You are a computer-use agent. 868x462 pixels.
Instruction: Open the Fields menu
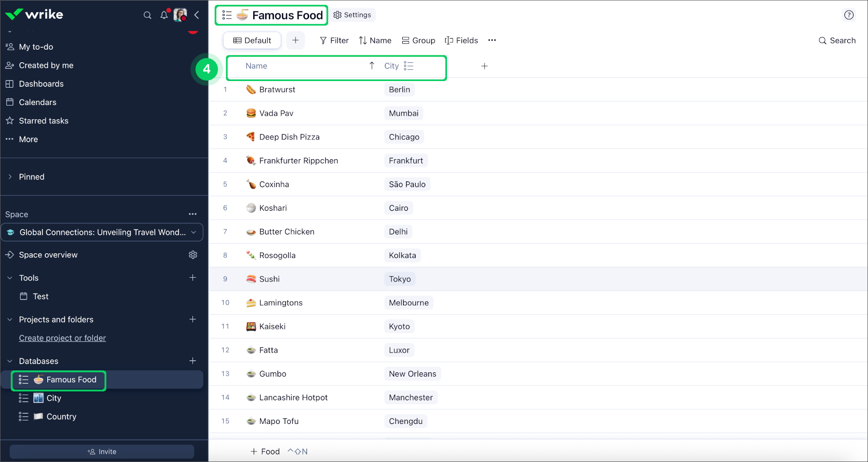pos(461,41)
